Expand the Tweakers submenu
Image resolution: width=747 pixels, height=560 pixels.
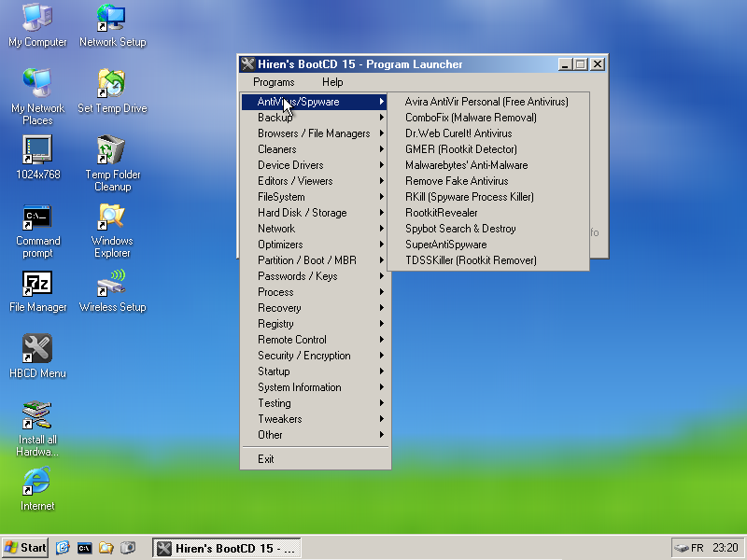315,419
